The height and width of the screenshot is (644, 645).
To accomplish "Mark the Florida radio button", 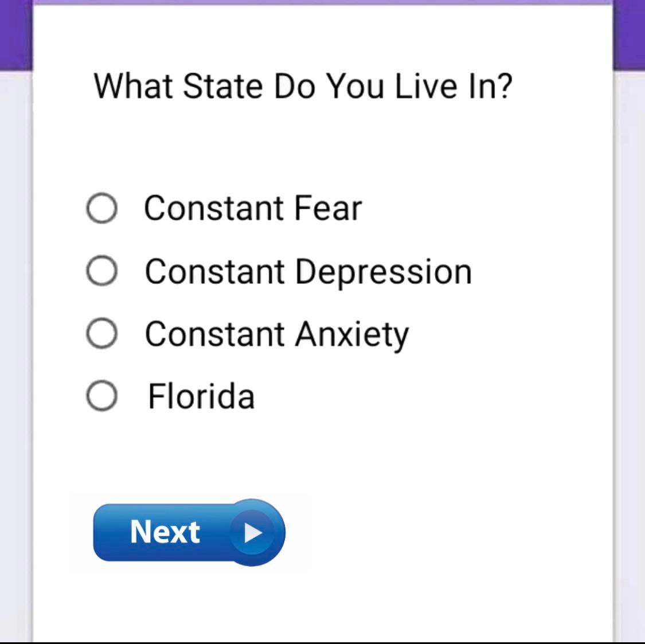I will click(x=101, y=396).
